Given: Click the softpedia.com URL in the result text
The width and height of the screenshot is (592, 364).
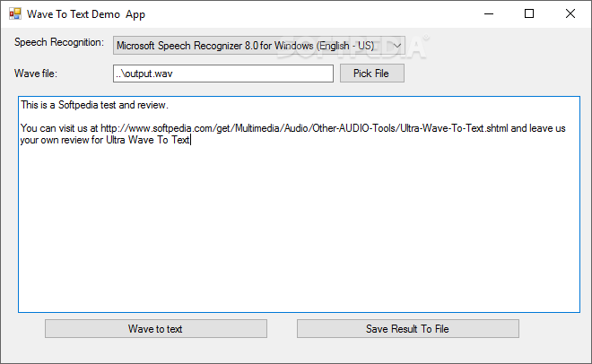Looking at the screenshot, I should (x=304, y=128).
